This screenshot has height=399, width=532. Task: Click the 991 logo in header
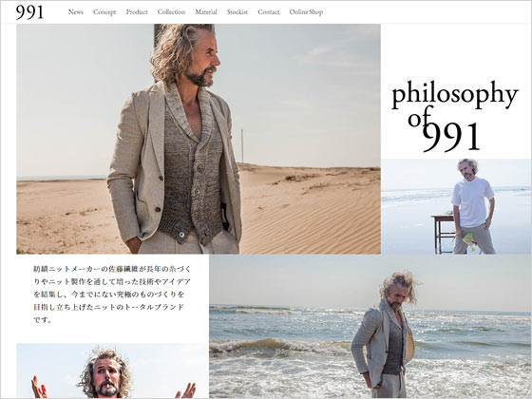[x=29, y=12]
